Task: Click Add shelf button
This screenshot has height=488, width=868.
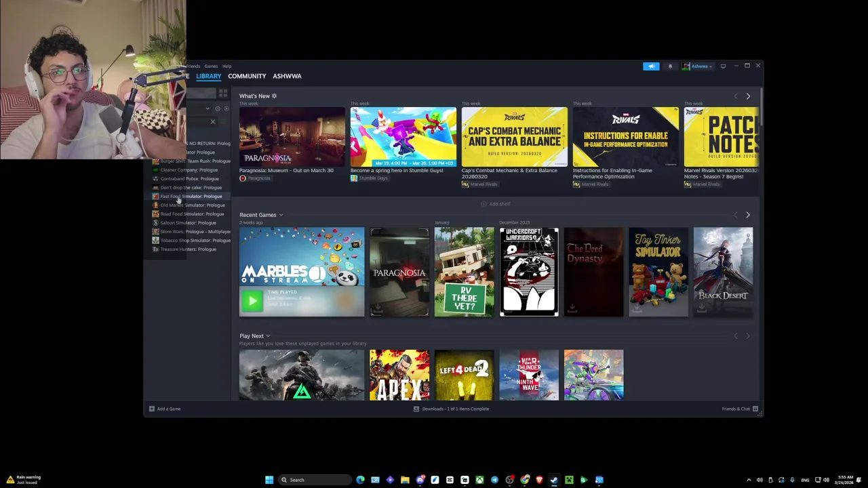Action: [496, 204]
